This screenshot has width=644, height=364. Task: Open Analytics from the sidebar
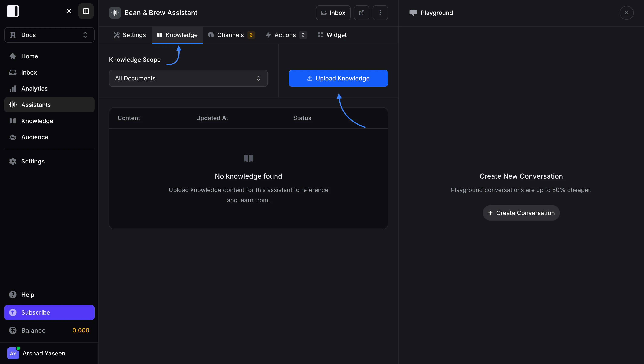pos(34,89)
